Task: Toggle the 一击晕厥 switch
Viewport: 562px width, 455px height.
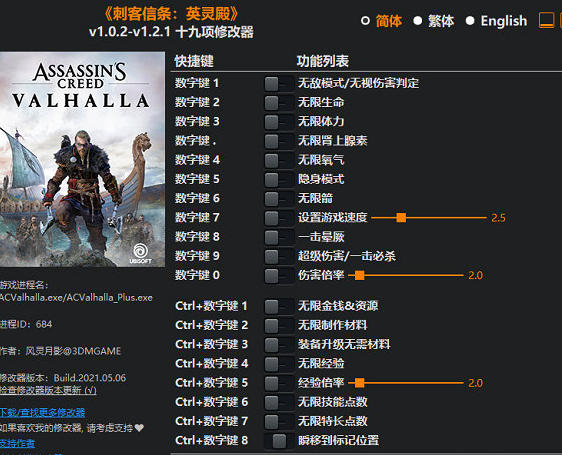Action: 279,237
